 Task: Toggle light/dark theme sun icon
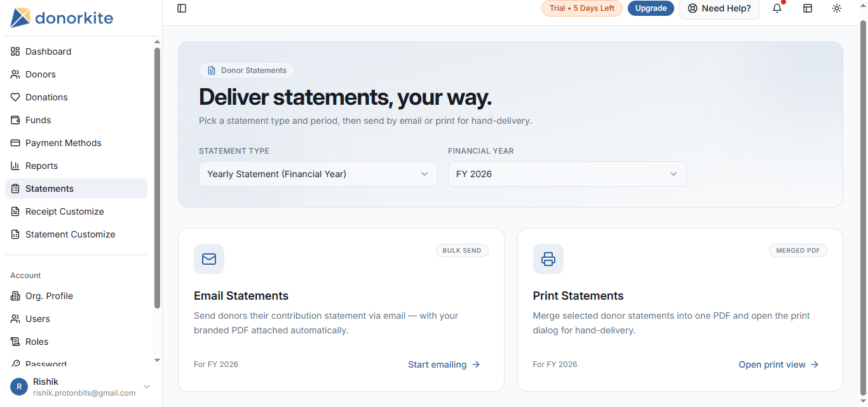click(837, 8)
